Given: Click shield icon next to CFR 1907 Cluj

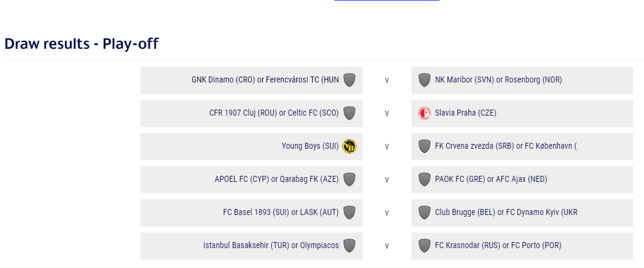Looking at the screenshot, I should pos(349,113).
